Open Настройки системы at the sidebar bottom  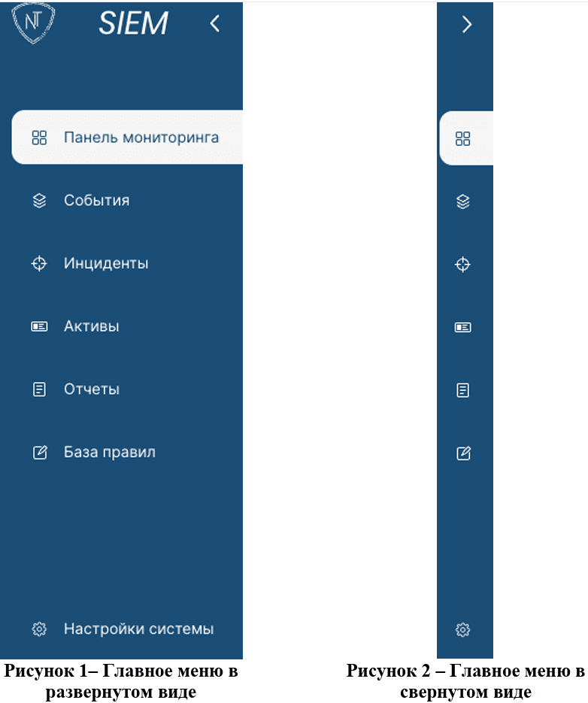pos(127,629)
